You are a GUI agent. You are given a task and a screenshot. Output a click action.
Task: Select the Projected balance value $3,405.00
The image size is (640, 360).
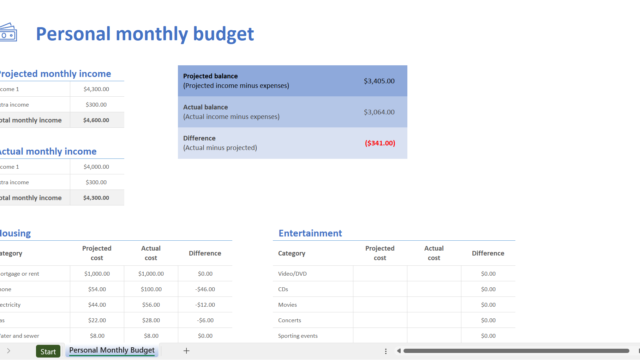379,81
